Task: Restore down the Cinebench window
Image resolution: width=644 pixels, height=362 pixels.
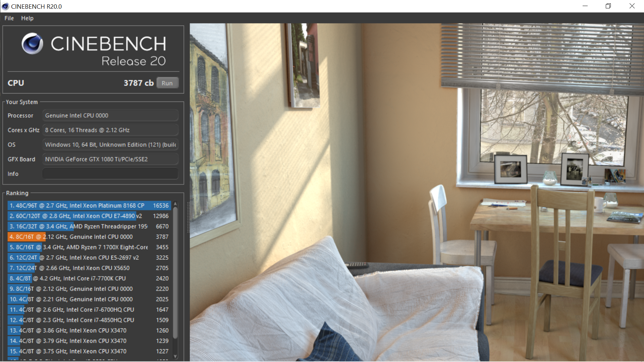Action: tap(608, 6)
